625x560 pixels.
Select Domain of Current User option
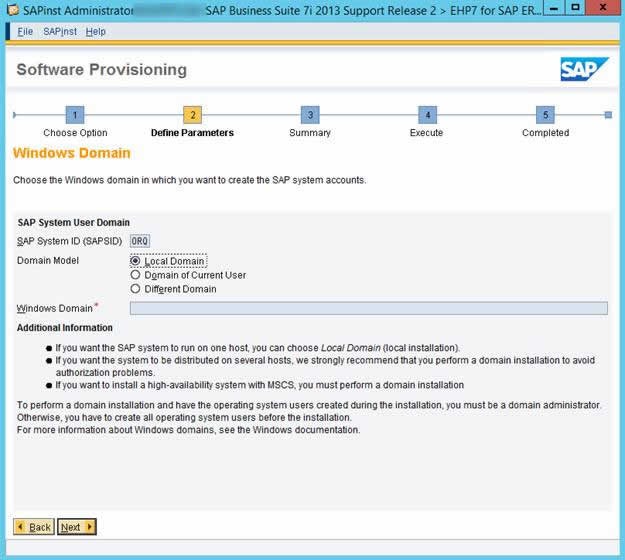coord(136,275)
